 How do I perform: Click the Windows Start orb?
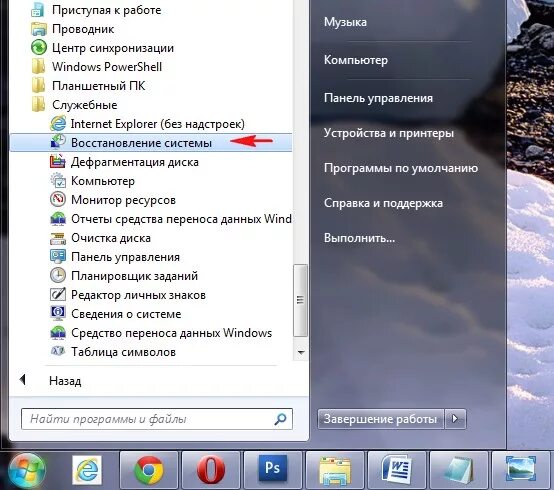point(27,471)
